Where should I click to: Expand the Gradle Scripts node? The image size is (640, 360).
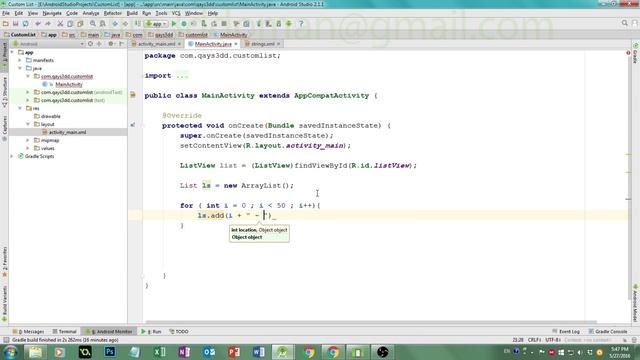tap(12, 156)
